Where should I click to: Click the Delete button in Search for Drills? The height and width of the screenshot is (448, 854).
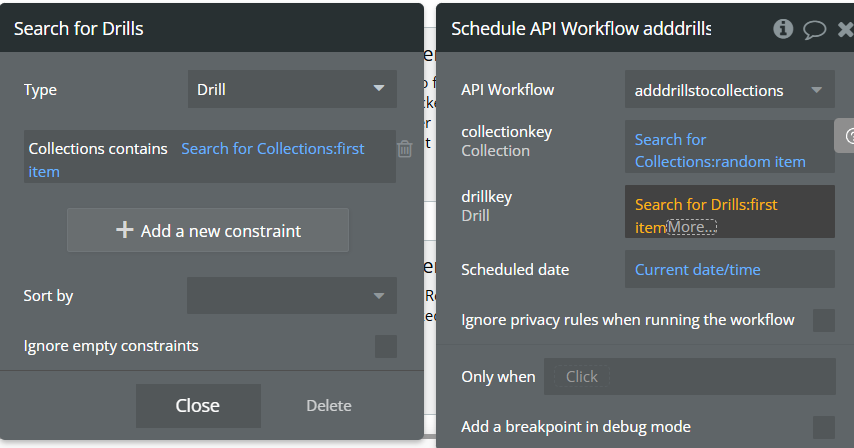click(329, 406)
